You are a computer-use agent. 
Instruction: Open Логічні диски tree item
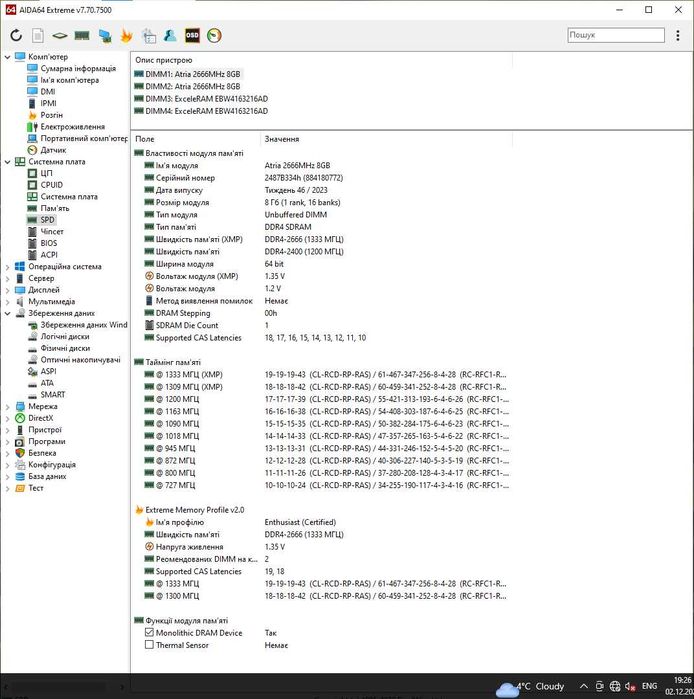[x=65, y=337]
